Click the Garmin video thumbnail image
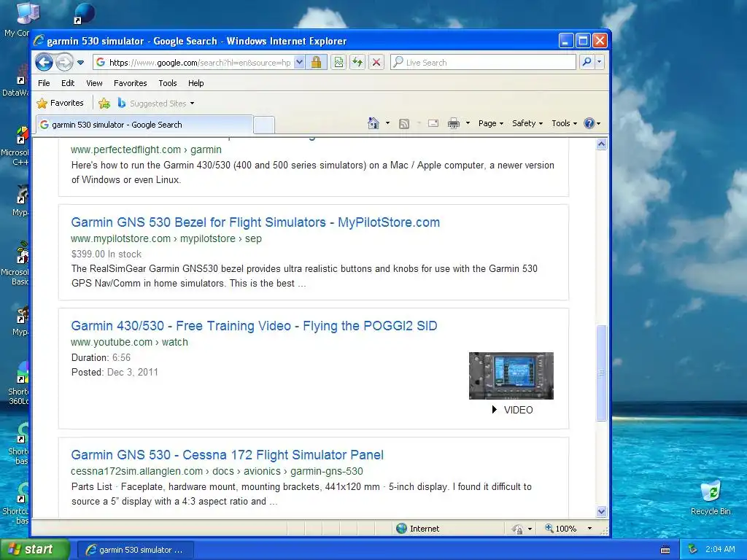The width and height of the screenshot is (747, 560). click(x=511, y=376)
